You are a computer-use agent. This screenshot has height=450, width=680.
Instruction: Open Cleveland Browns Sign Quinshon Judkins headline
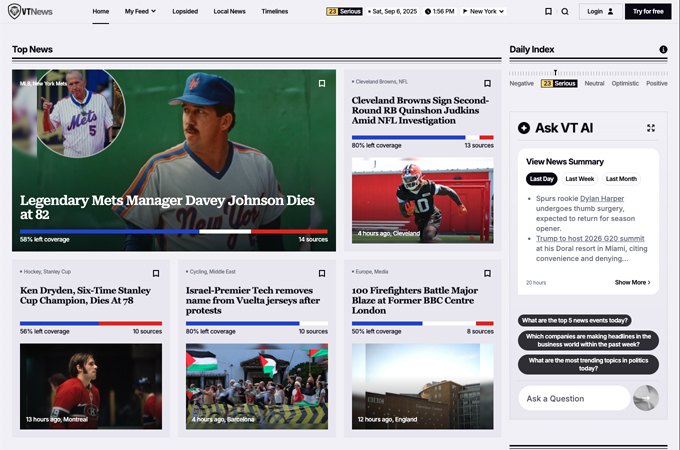tap(420, 110)
